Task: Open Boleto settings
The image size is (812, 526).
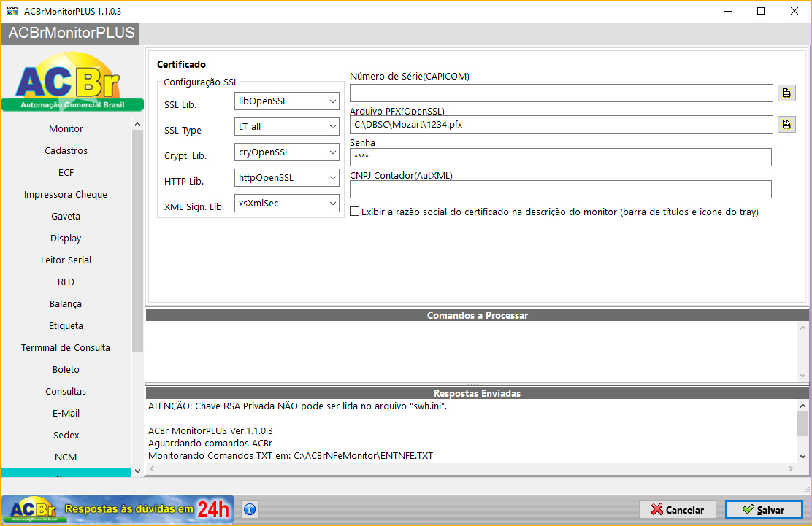Action: pyautogui.click(x=66, y=370)
